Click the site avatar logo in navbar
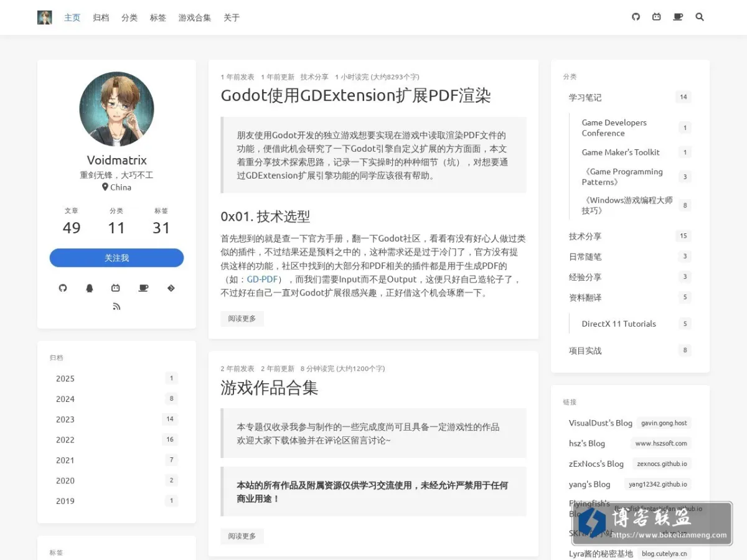 tap(45, 17)
